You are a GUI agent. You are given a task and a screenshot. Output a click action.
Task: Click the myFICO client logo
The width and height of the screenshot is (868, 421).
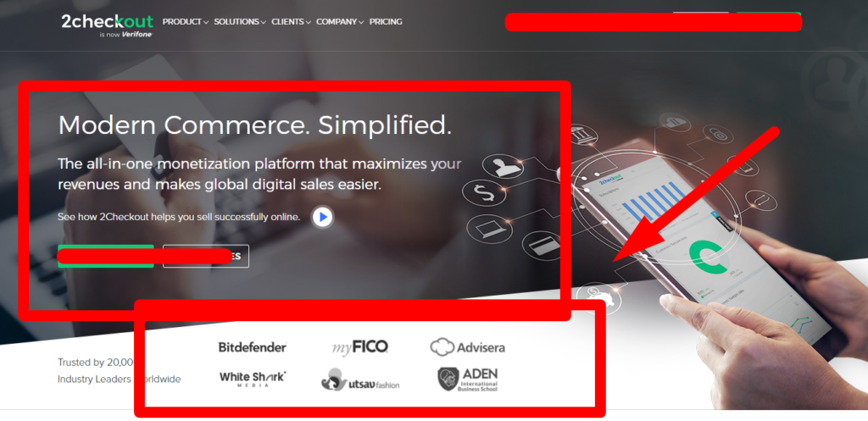[x=359, y=347]
